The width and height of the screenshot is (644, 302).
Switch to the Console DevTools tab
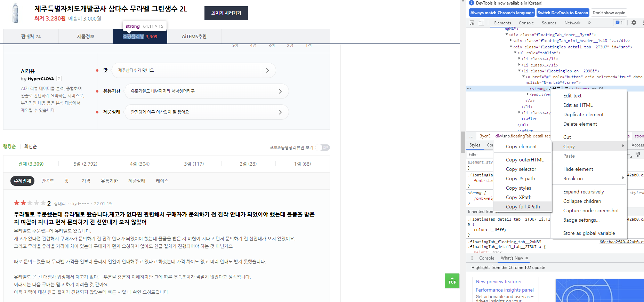pos(526,23)
